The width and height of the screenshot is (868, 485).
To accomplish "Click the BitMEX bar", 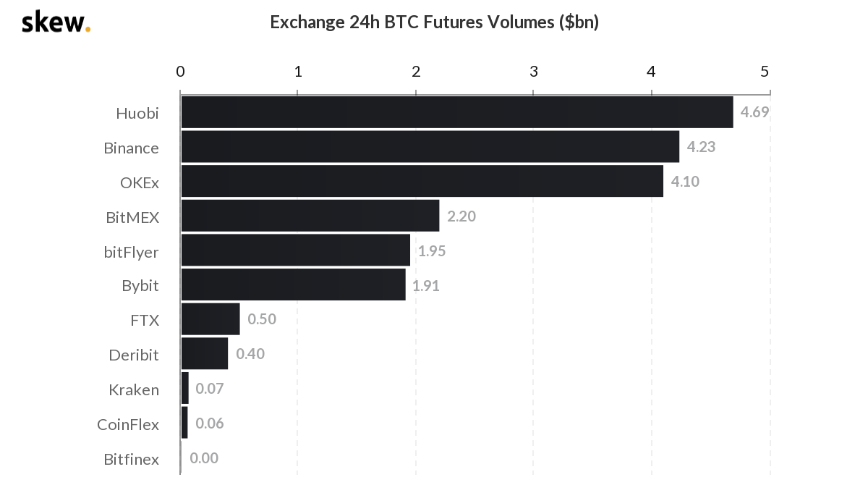I will (310, 216).
